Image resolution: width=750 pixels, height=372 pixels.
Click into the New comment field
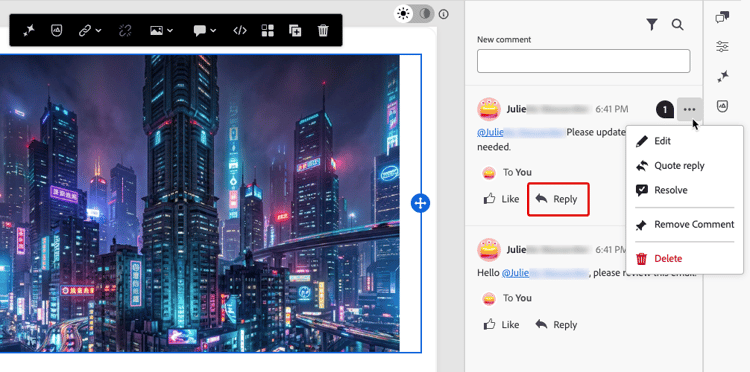point(584,61)
